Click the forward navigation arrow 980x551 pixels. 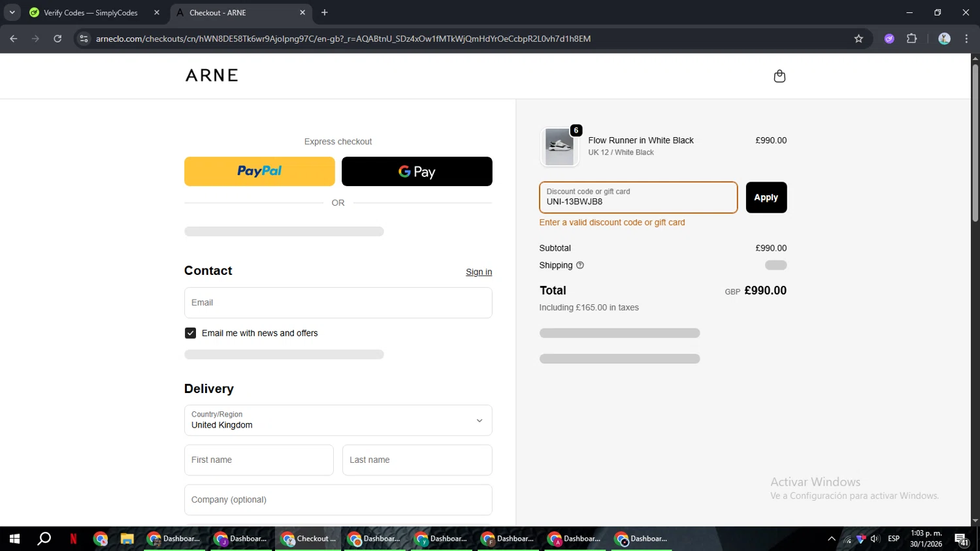point(35,39)
